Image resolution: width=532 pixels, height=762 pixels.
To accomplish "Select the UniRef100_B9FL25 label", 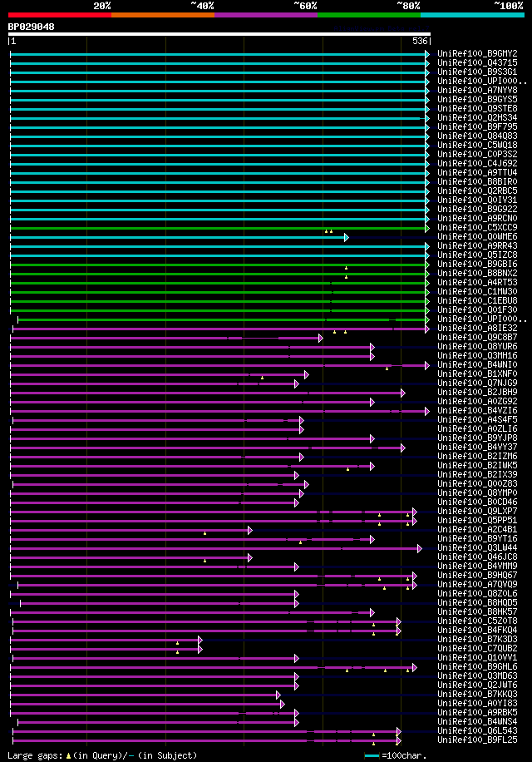I will click(477, 740).
